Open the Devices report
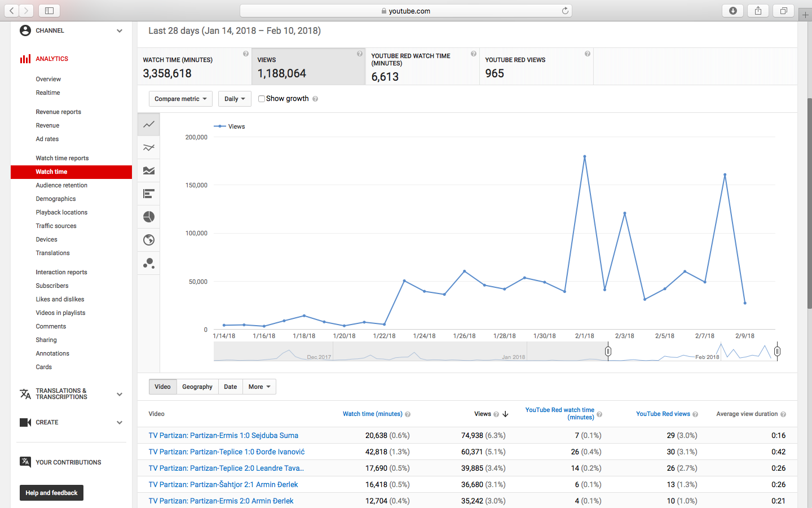 pyautogui.click(x=46, y=239)
